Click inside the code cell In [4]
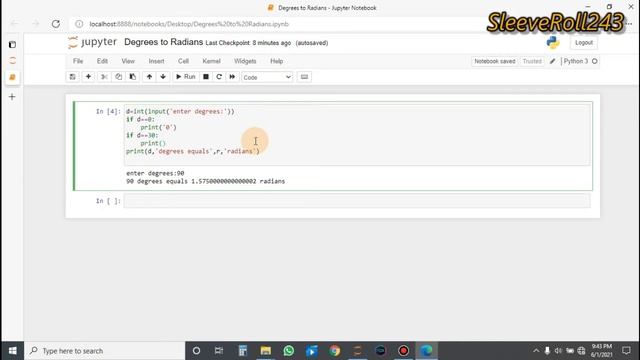 click(x=357, y=135)
